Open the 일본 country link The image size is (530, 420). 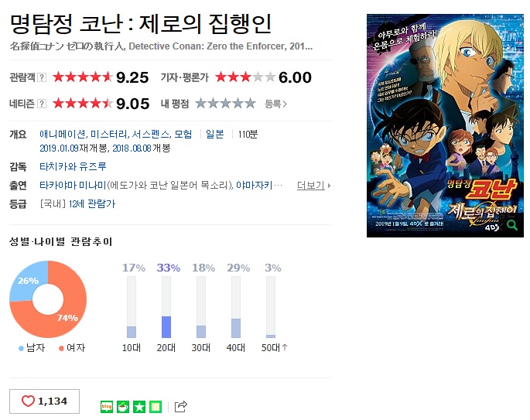click(215, 134)
